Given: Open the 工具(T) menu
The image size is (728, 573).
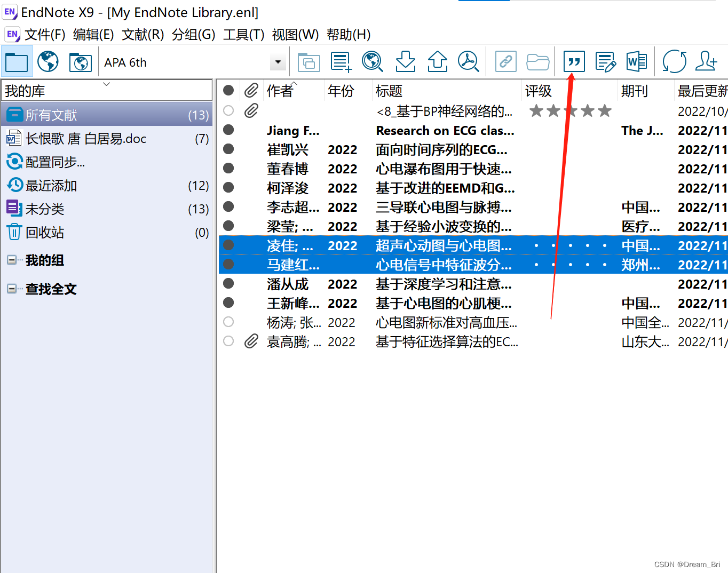Looking at the screenshot, I should [x=243, y=35].
